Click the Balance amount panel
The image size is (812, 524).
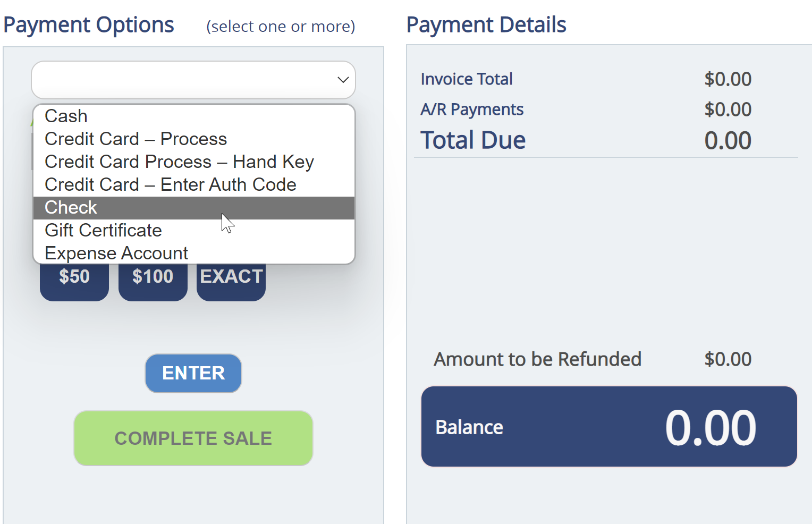point(609,427)
